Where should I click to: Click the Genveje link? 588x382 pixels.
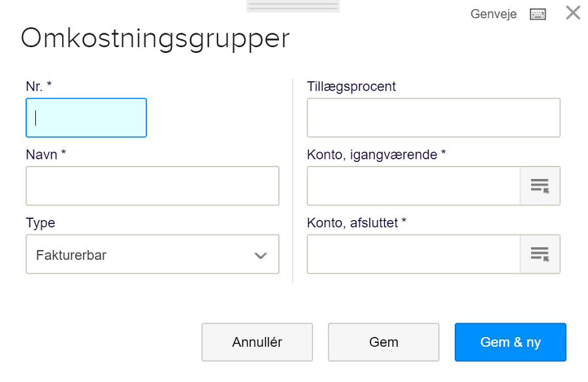click(x=493, y=14)
